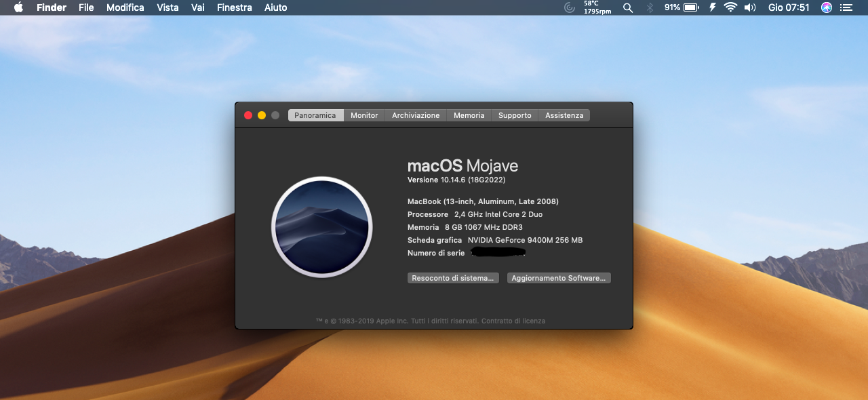Click the macOS Mojave dune logo
Screen dimensions: 868x400
tap(322, 227)
